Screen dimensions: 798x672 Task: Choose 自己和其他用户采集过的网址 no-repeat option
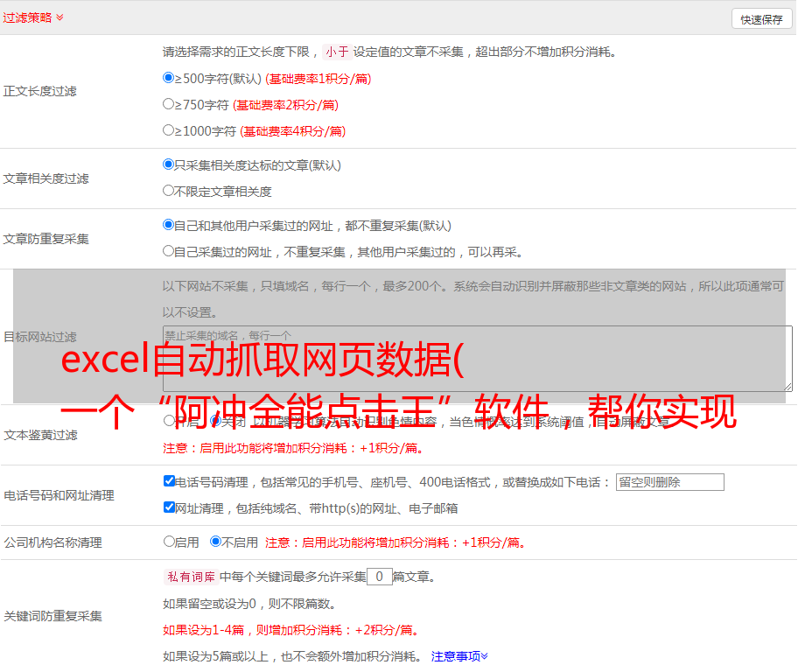169,225
